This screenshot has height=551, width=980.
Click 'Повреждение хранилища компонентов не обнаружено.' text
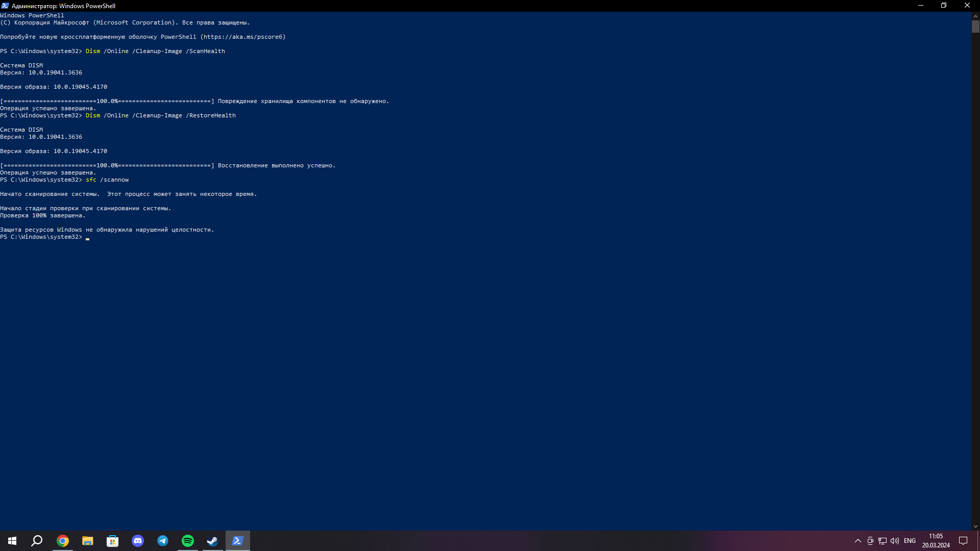[303, 101]
